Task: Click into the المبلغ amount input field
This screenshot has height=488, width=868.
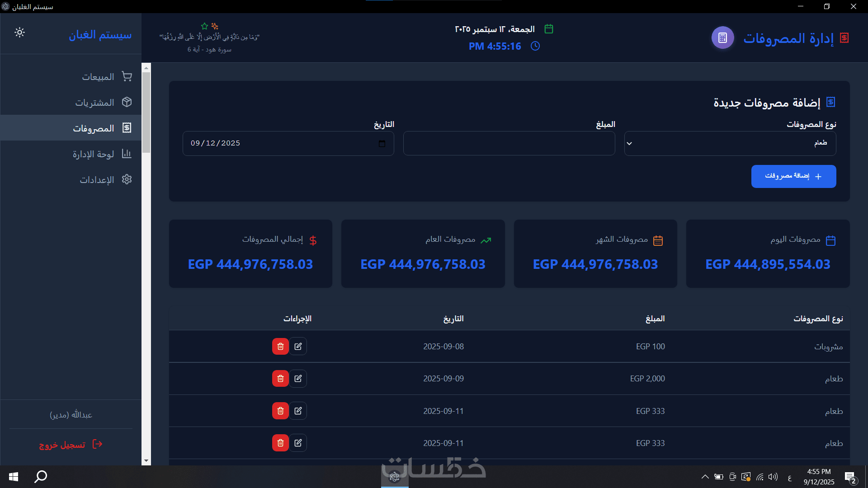Action: tap(509, 144)
